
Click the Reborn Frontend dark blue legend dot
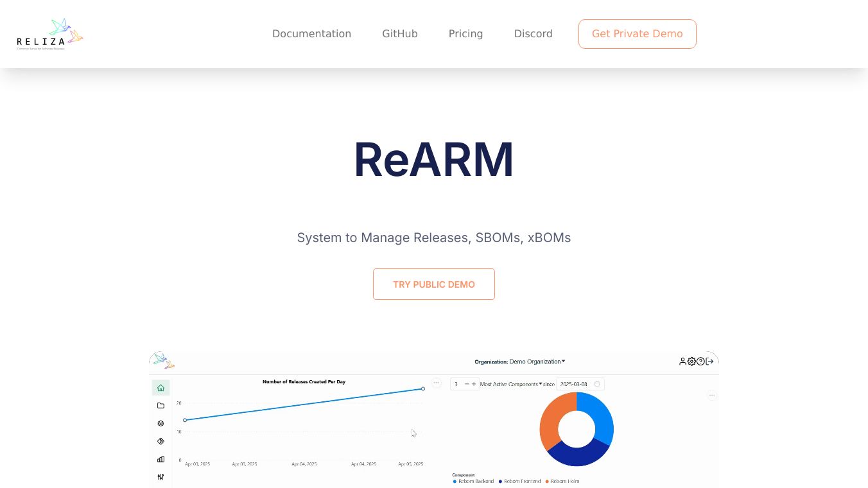(500, 481)
